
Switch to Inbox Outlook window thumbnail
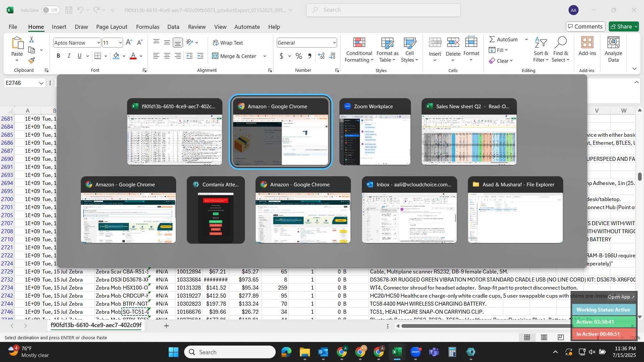point(409,210)
